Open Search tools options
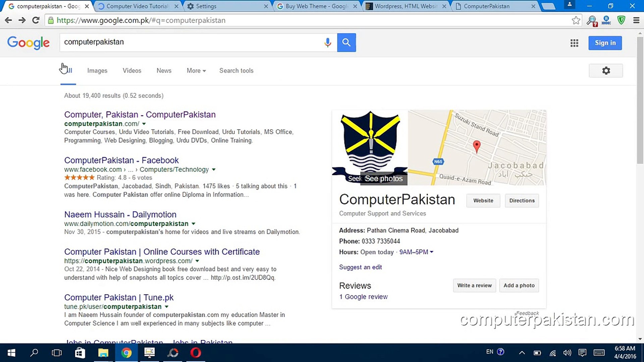 pyautogui.click(x=236, y=71)
